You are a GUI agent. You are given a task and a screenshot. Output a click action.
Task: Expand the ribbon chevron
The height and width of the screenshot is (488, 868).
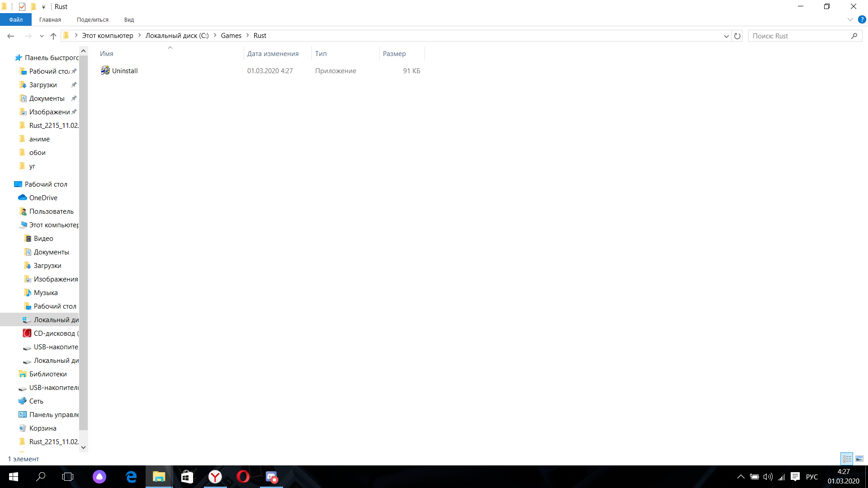(x=850, y=19)
